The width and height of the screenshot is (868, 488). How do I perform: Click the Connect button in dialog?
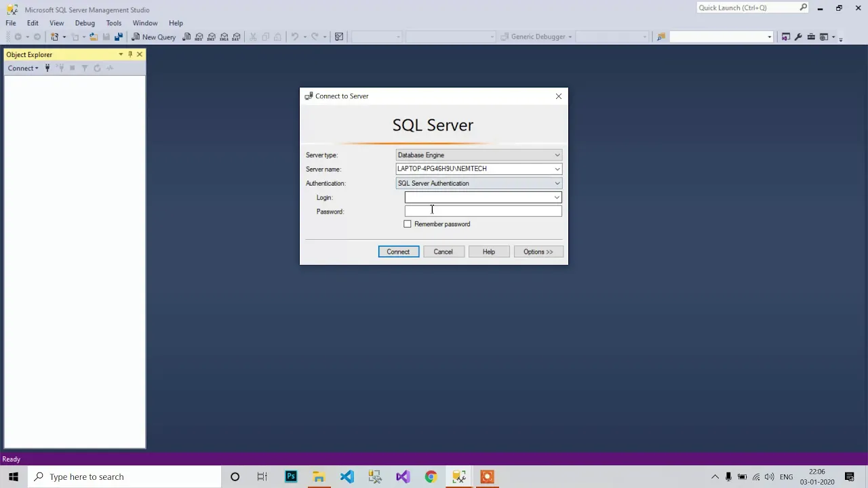click(x=398, y=251)
